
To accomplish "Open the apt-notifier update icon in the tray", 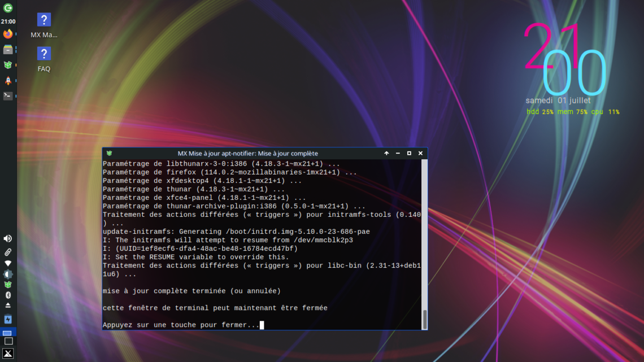I will 7,285.
